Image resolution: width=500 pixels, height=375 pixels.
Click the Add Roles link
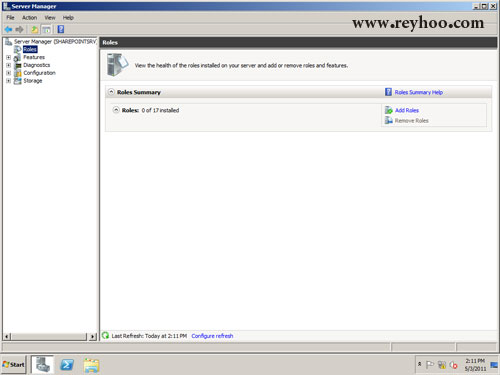tap(407, 110)
